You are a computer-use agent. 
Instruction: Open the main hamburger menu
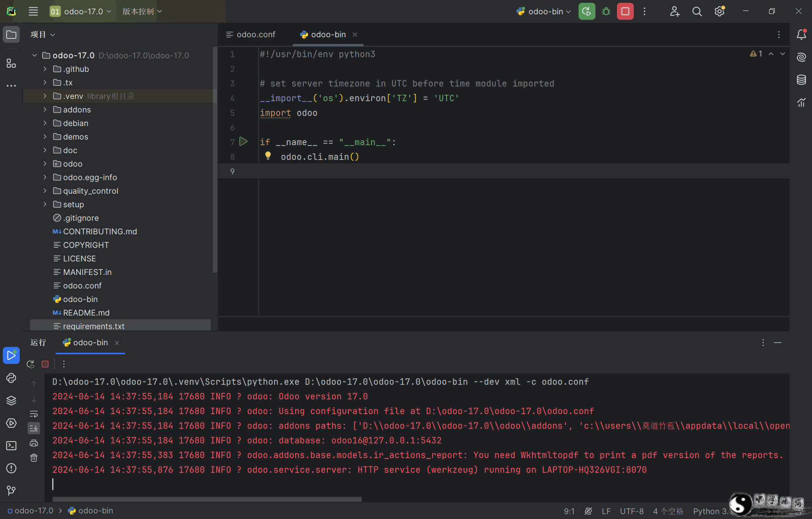(33, 11)
